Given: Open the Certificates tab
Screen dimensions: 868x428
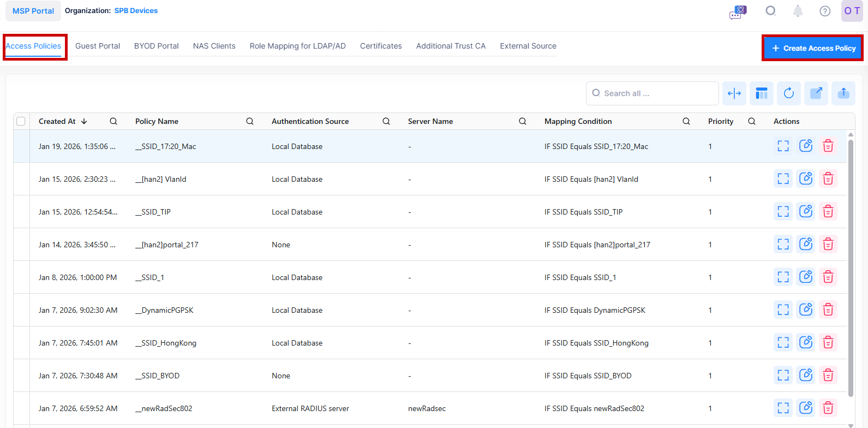Looking at the screenshot, I should coord(381,46).
